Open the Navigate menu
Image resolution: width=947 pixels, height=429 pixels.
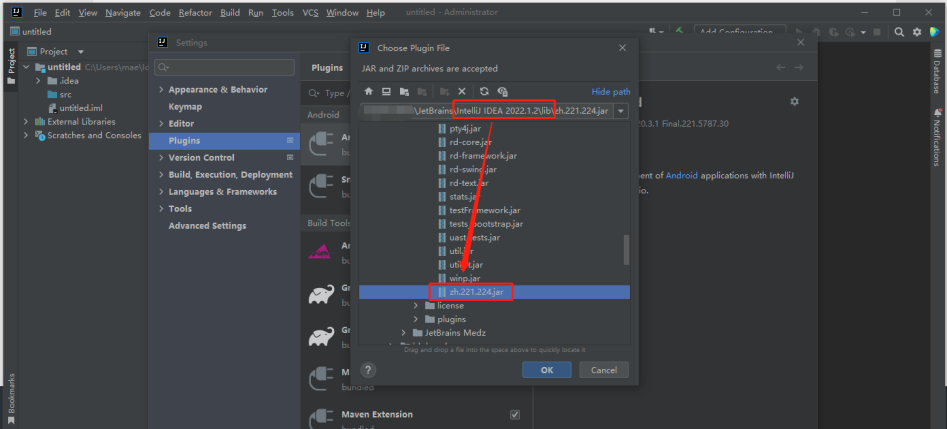(x=123, y=13)
